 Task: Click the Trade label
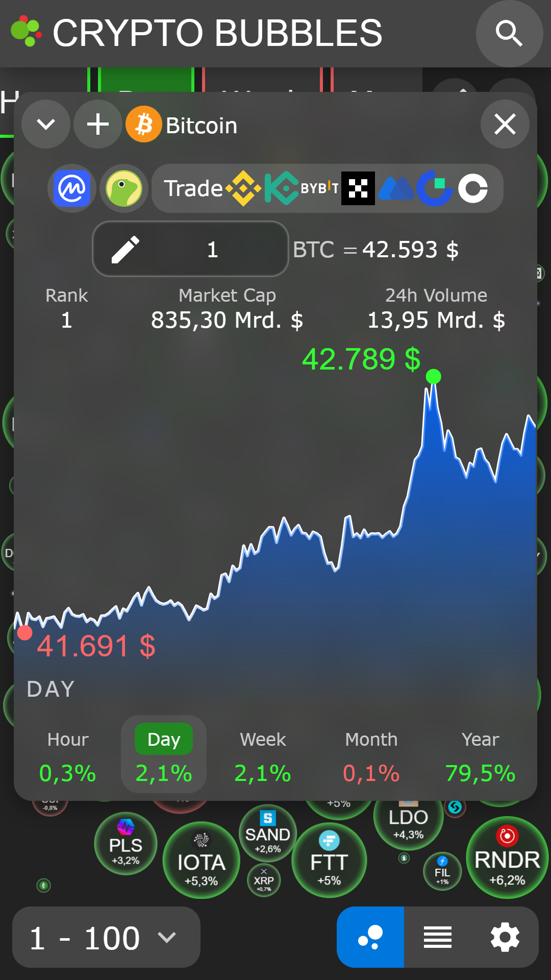(x=193, y=188)
